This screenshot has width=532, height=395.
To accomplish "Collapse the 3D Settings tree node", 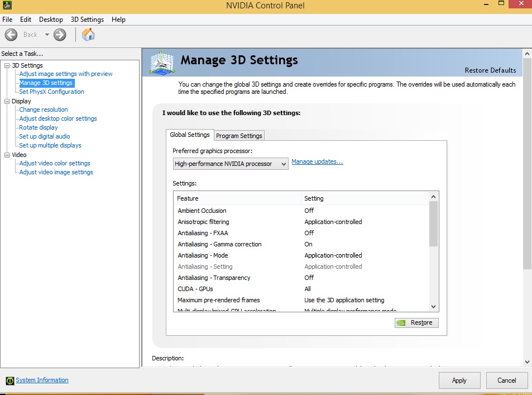I will click(x=7, y=65).
